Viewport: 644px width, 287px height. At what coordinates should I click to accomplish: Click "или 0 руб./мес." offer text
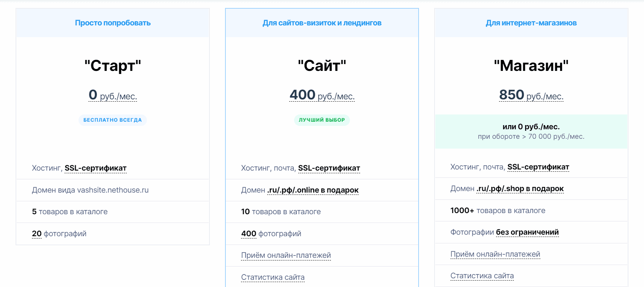click(x=531, y=127)
